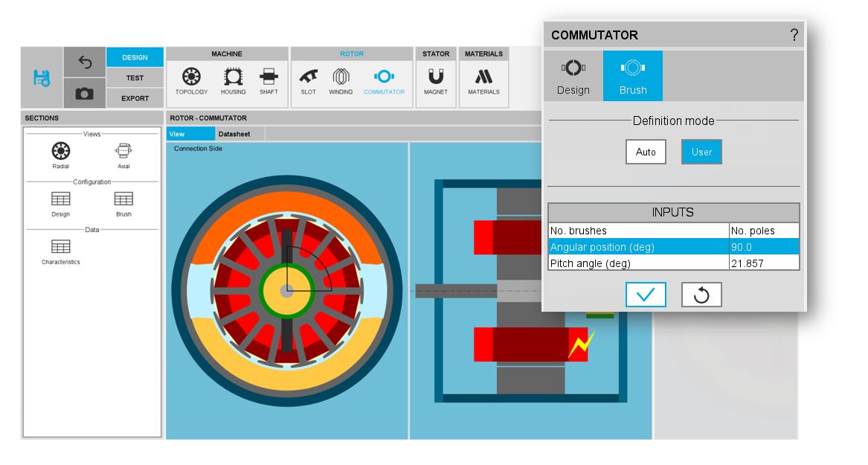Click the save project icon
Image resolution: width=868 pixels, height=465 pixels.
pyautogui.click(x=42, y=78)
